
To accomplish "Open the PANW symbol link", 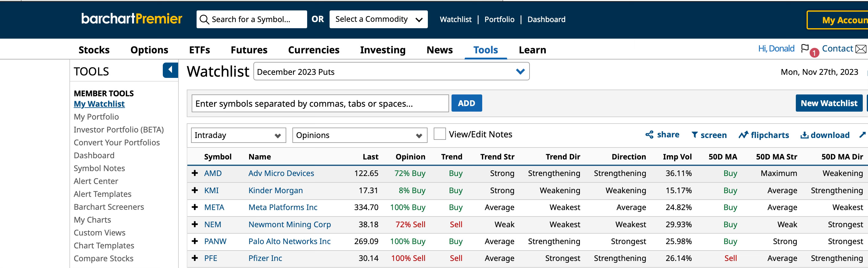I will [x=215, y=241].
